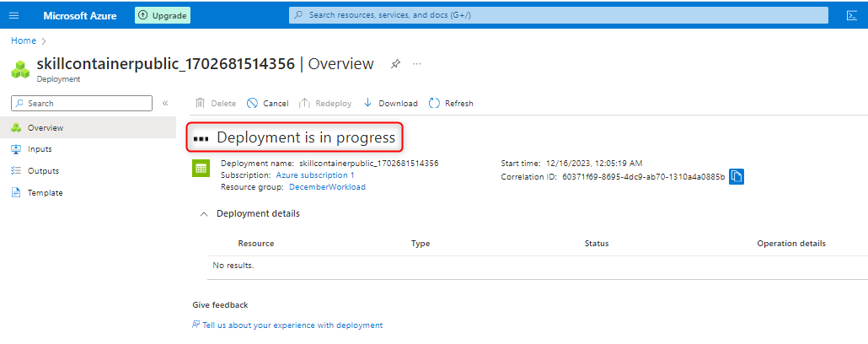Click the Start time value

(x=594, y=164)
